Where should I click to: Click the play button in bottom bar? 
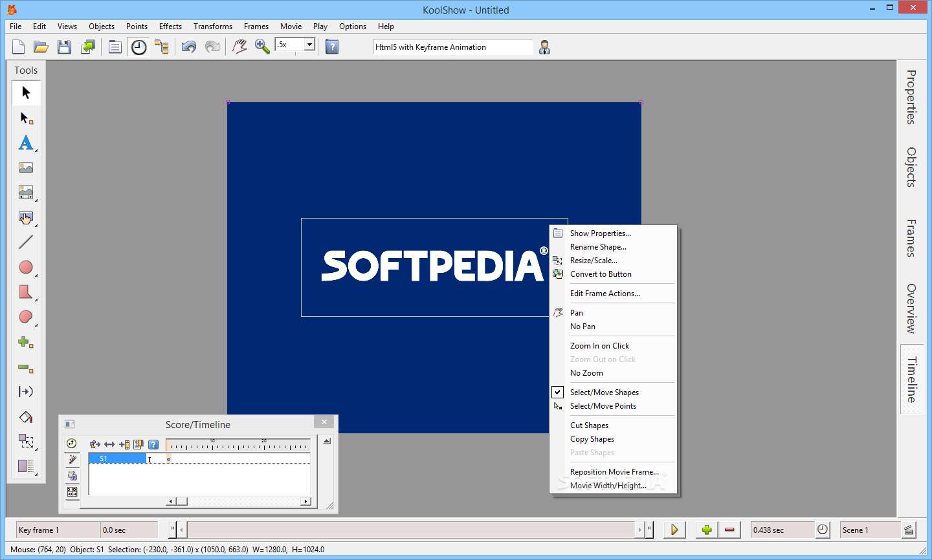674,530
